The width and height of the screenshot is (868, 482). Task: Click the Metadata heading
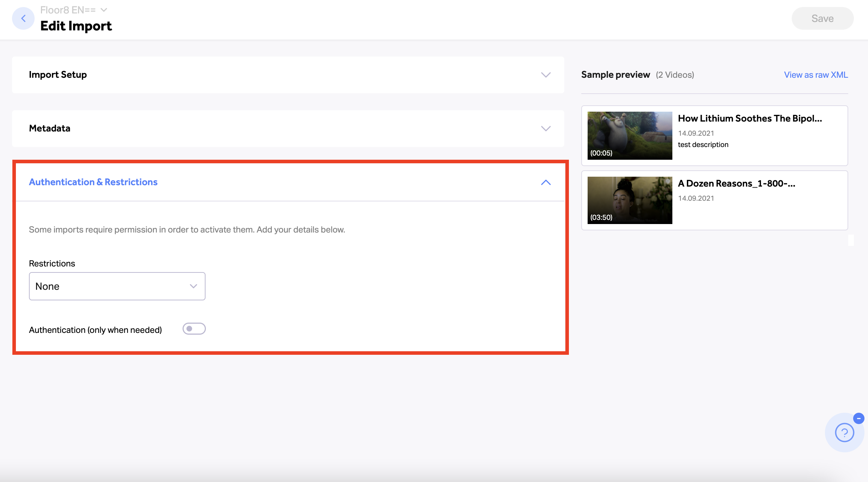point(50,129)
